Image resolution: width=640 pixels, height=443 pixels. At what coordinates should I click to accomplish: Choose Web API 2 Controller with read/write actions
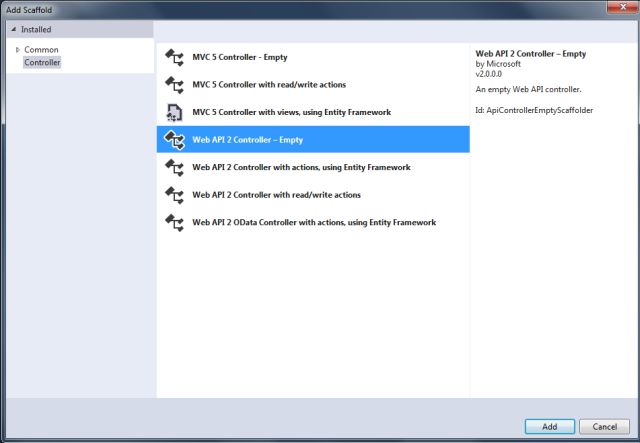point(313,195)
